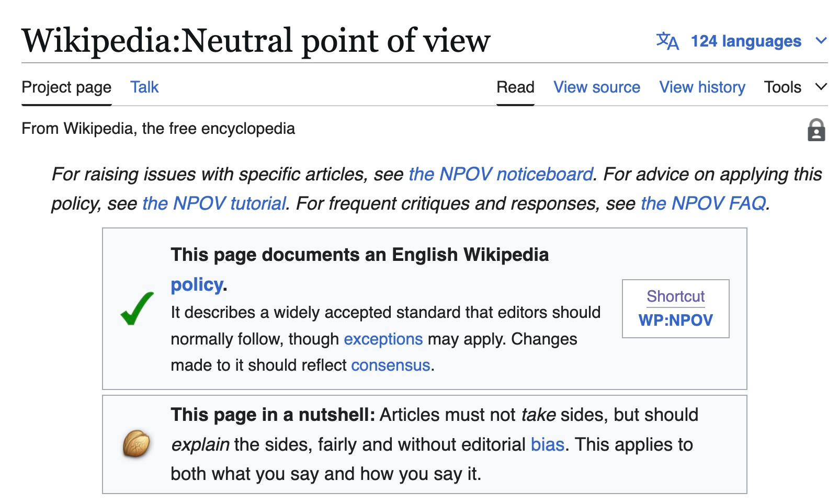
Task: Click the Shortcut link
Action: 675,296
